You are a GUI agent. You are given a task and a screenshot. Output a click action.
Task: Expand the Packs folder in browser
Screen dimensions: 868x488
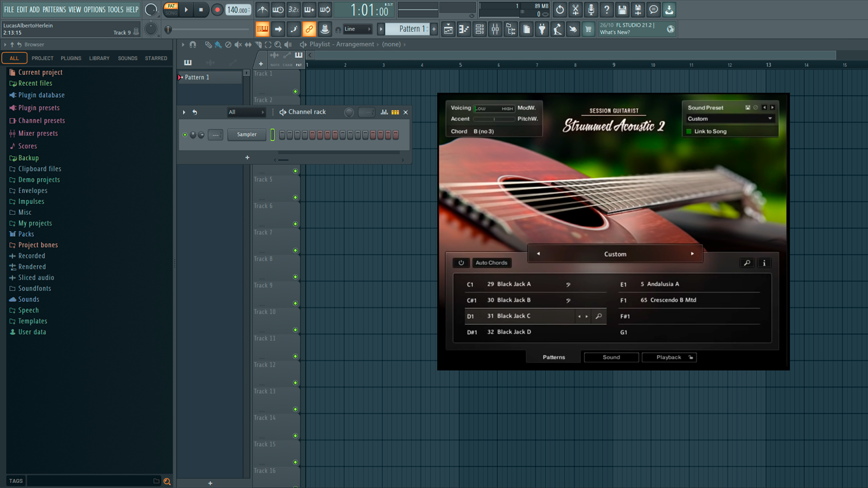(26, 234)
